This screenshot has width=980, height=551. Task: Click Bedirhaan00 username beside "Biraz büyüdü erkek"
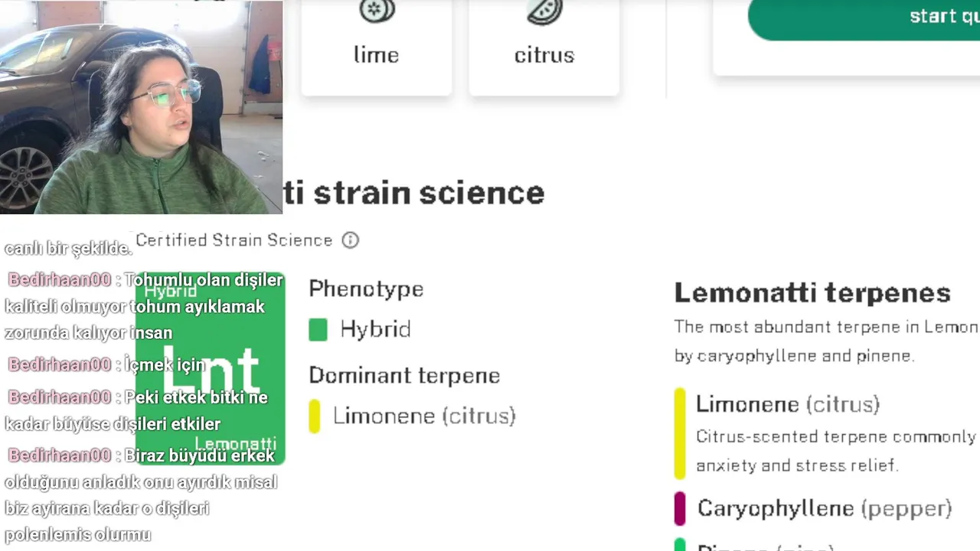point(60,456)
